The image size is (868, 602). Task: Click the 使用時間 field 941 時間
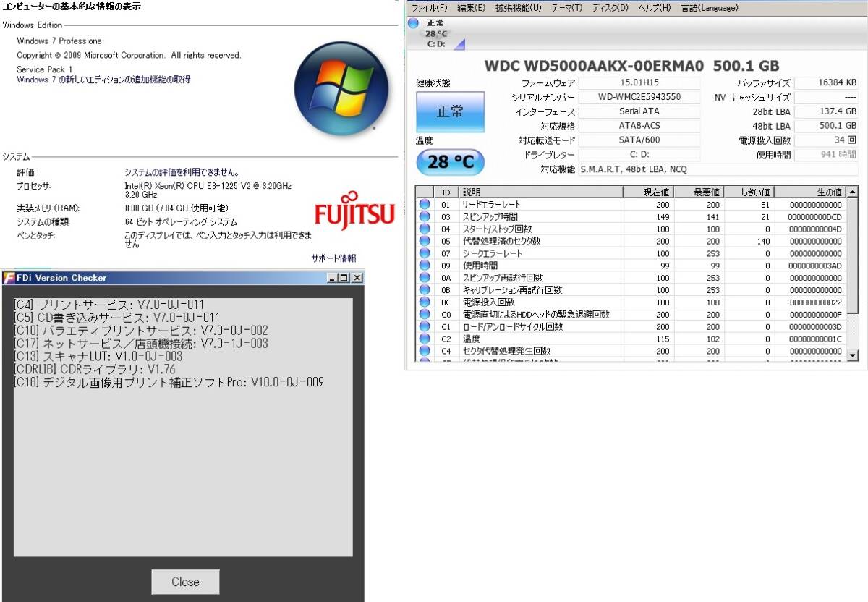pos(827,155)
